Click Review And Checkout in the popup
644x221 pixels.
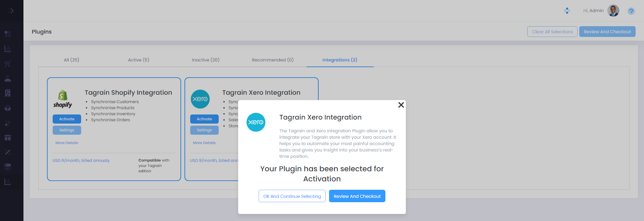(357, 196)
